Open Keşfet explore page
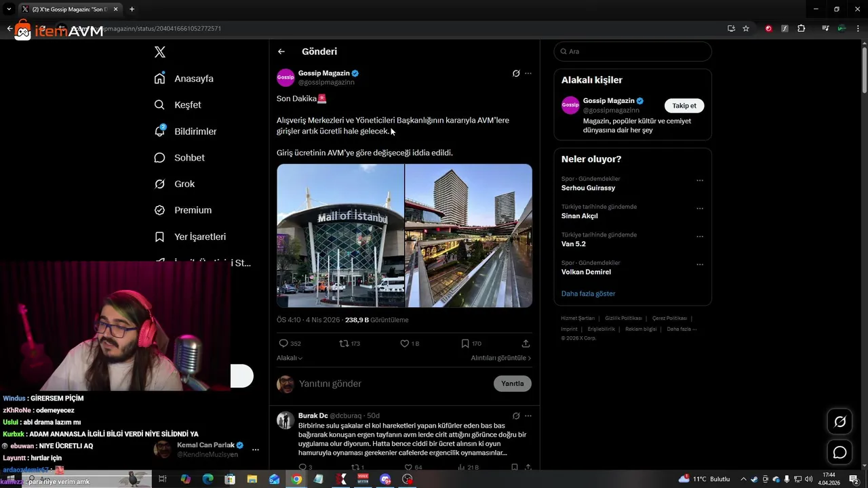This screenshot has width=868, height=488. tap(178, 105)
